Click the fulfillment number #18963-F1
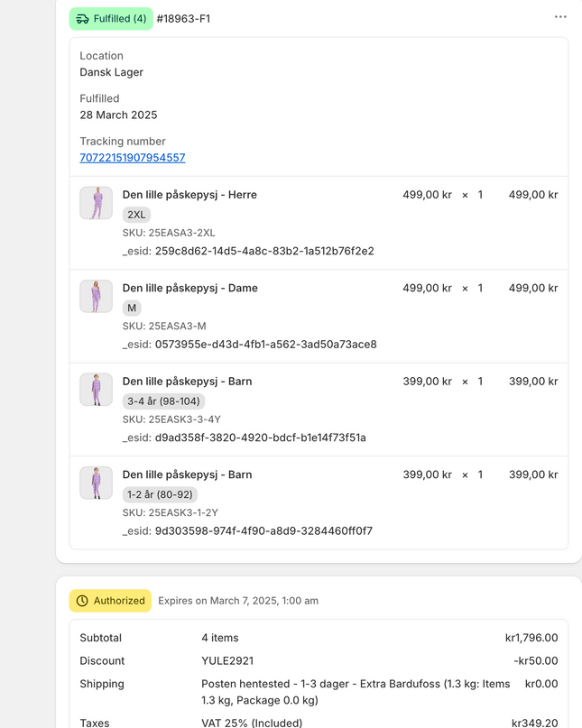582x728 pixels. coord(183,19)
